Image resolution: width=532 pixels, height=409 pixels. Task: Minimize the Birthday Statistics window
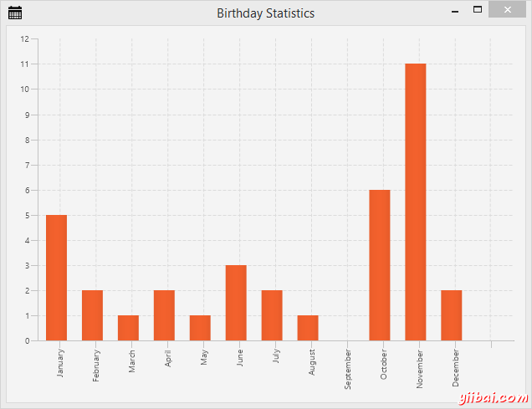(x=454, y=12)
